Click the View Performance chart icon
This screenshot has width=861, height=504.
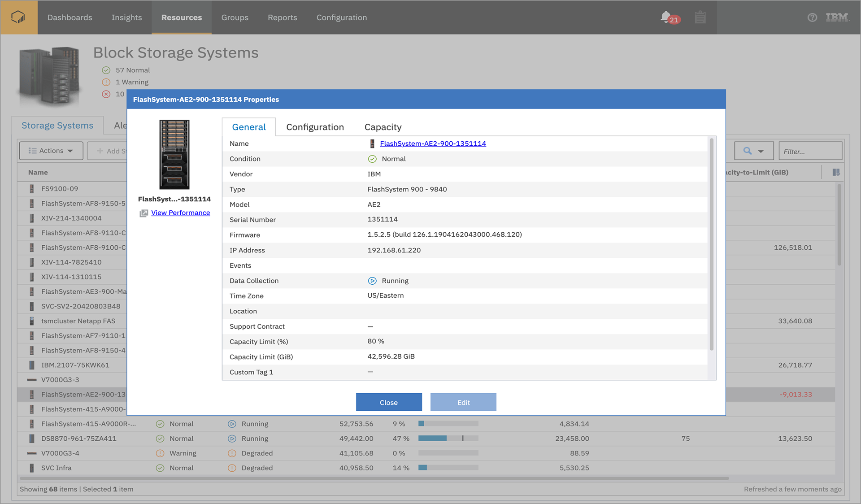(x=143, y=213)
